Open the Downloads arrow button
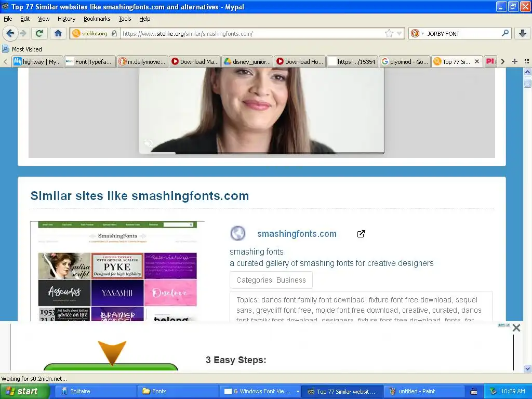532x399 pixels. tap(523, 33)
